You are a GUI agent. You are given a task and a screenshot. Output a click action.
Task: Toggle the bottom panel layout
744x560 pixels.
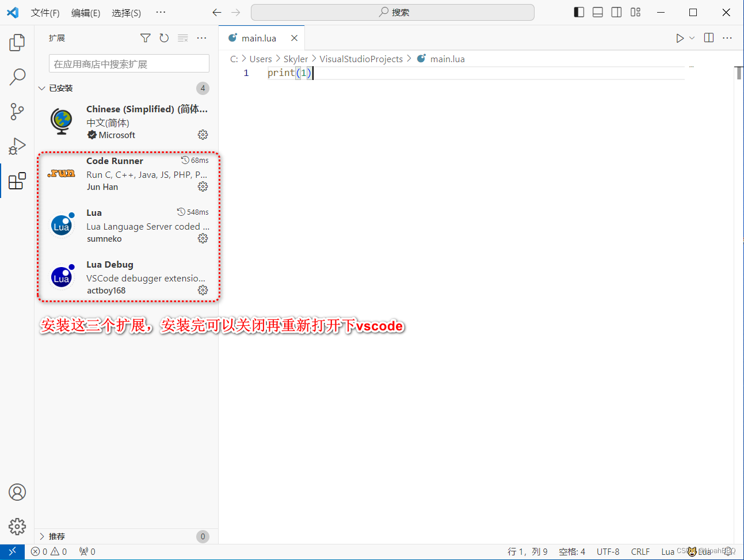[x=598, y=12]
